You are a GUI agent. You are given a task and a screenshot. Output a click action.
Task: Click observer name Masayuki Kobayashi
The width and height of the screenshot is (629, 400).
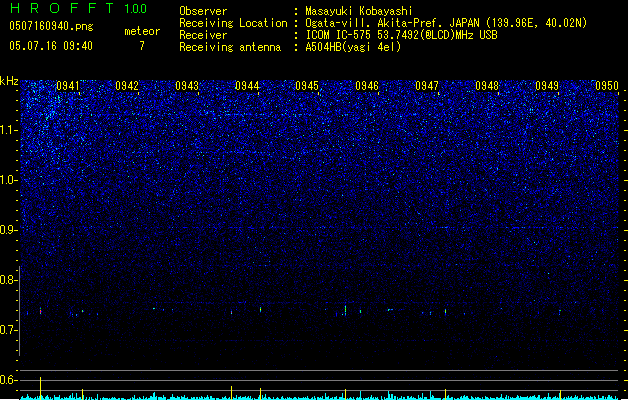point(359,11)
